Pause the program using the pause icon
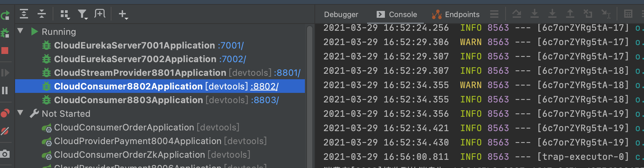Image resolution: width=644 pixels, height=168 pixels. pos(5,90)
